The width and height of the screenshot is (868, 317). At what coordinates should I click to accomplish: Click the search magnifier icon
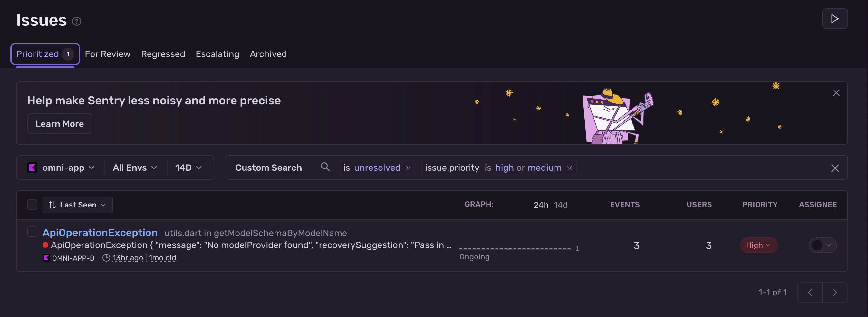[325, 167]
